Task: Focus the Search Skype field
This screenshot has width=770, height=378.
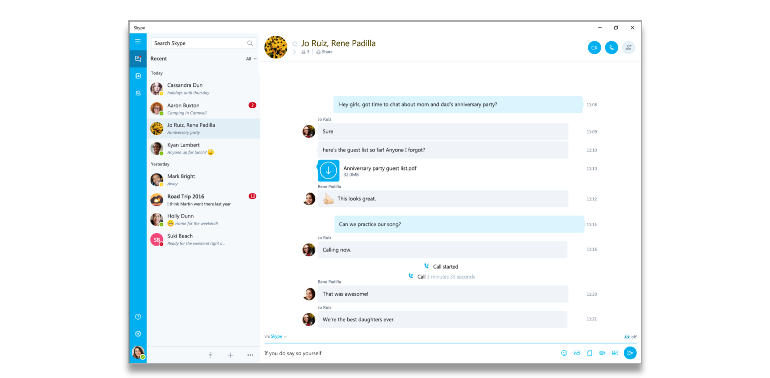Action: click(203, 43)
